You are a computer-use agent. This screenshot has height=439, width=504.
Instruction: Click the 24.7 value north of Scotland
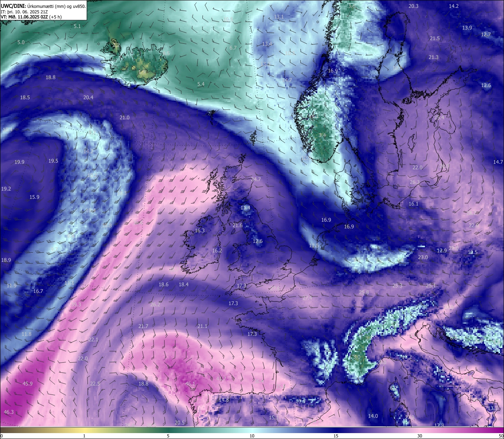pyautogui.click(x=256, y=180)
